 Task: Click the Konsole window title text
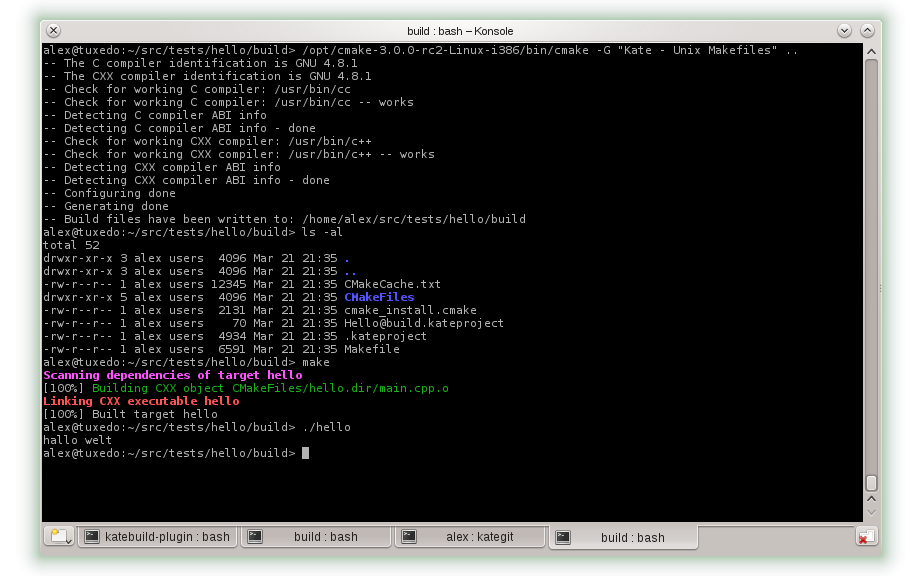[460, 31]
